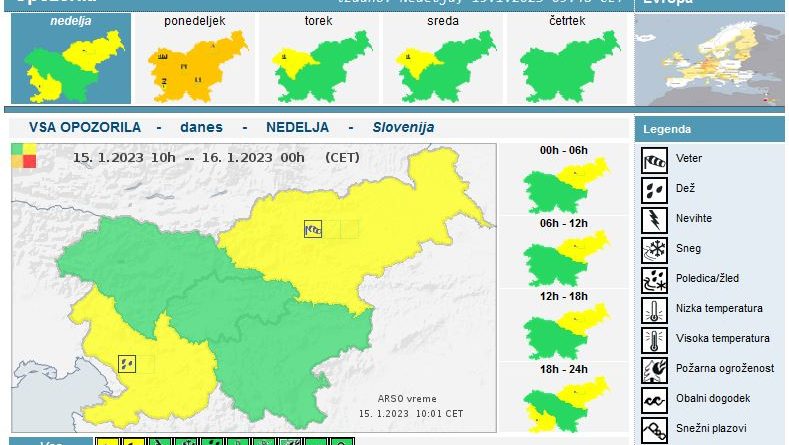The width and height of the screenshot is (789, 445).
Task: Click the Snežni plazovi avalanche icon
Action: pyautogui.click(x=654, y=430)
